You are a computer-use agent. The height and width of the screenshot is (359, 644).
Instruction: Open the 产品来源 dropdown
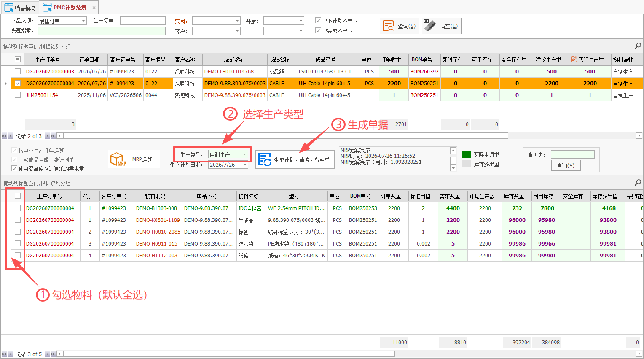click(x=83, y=21)
